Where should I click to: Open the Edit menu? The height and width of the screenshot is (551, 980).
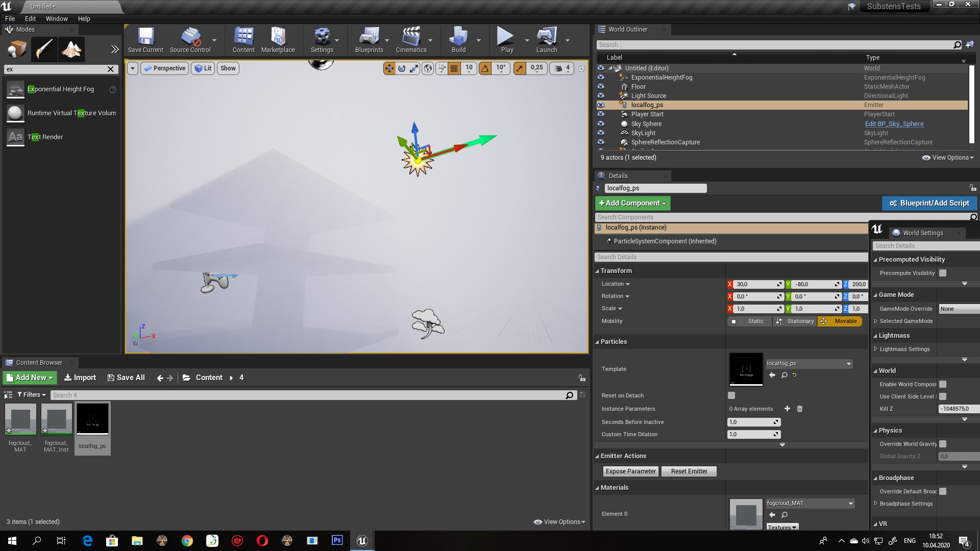[x=30, y=18]
